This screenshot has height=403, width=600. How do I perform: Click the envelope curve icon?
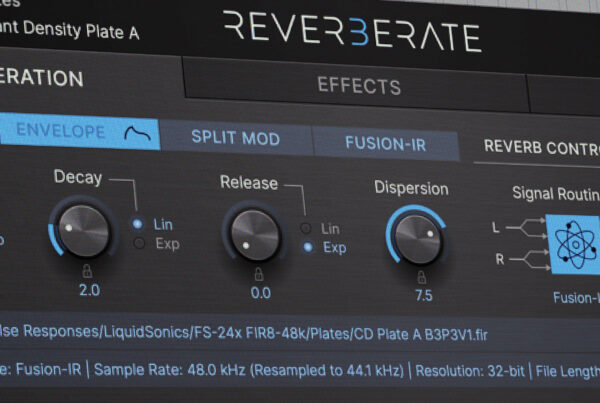coord(137,134)
